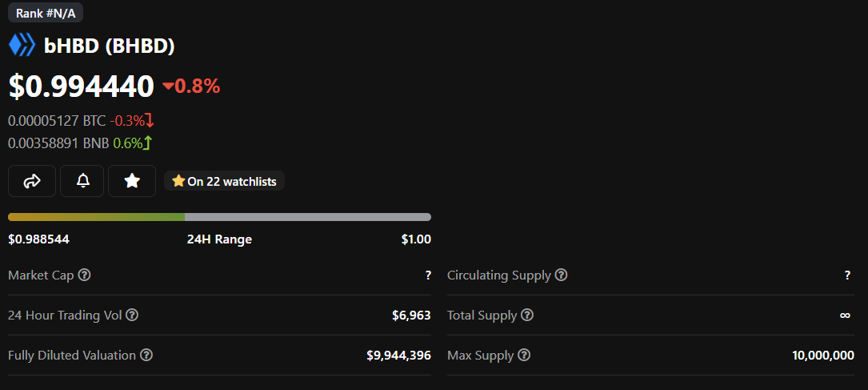Open 24 Hour Trading Vol help icon
This screenshot has height=390, width=868.
(x=133, y=316)
